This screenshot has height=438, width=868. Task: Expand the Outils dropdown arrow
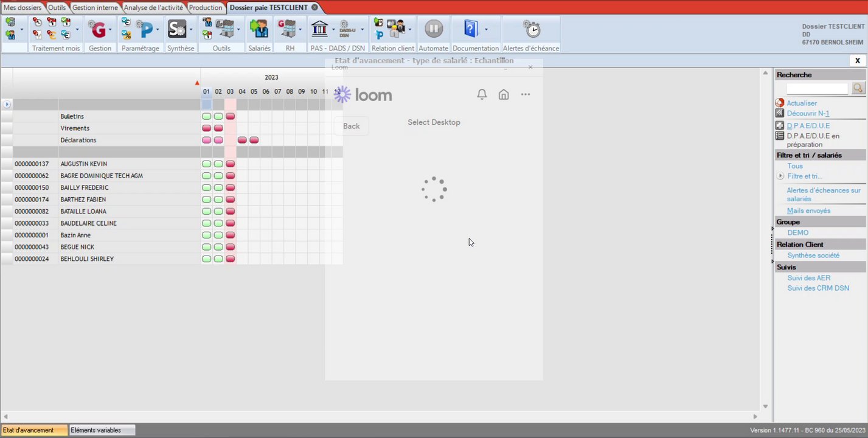[x=238, y=29]
